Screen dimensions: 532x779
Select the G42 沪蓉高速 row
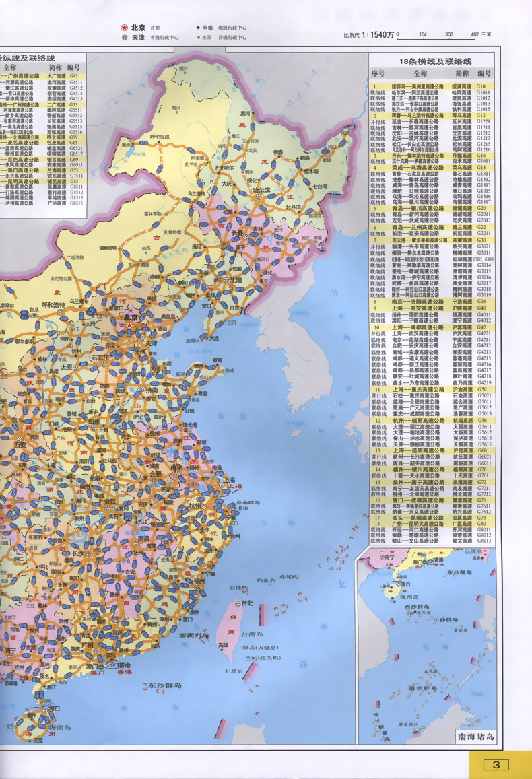tap(432, 327)
